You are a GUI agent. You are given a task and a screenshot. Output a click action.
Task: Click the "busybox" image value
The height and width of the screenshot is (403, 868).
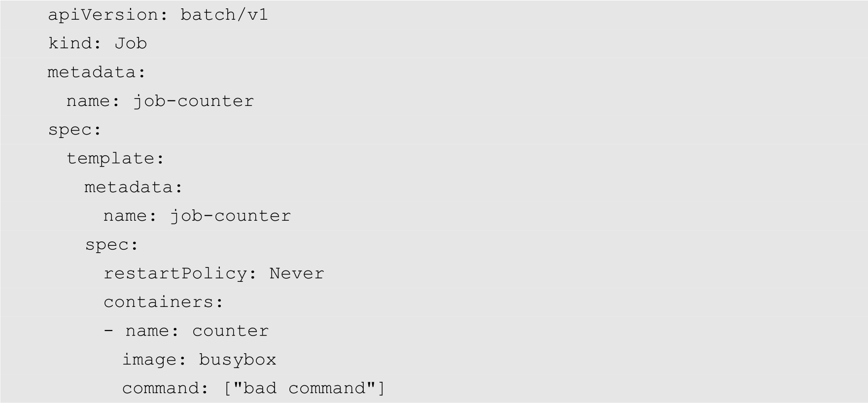[x=238, y=360]
